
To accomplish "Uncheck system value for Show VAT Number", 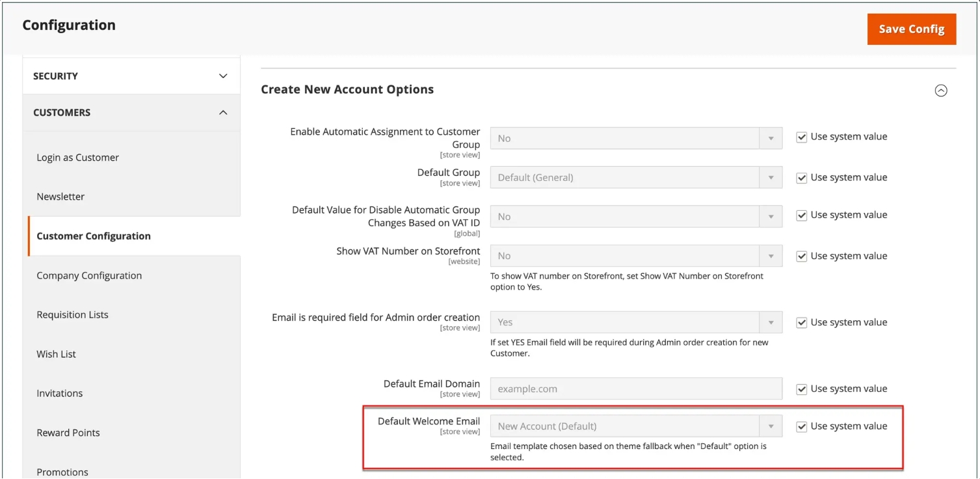I will pyautogui.click(x=801, y=256).
